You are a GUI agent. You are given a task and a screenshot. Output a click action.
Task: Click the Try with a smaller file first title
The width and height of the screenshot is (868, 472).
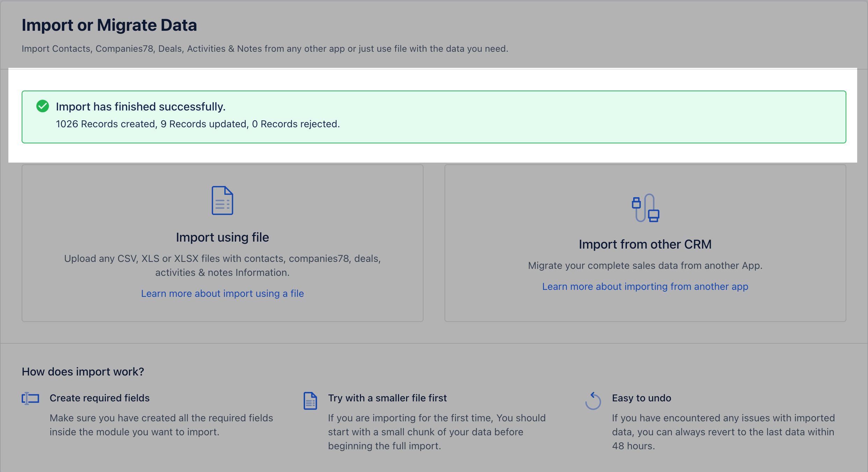click(x=387, y=398)
